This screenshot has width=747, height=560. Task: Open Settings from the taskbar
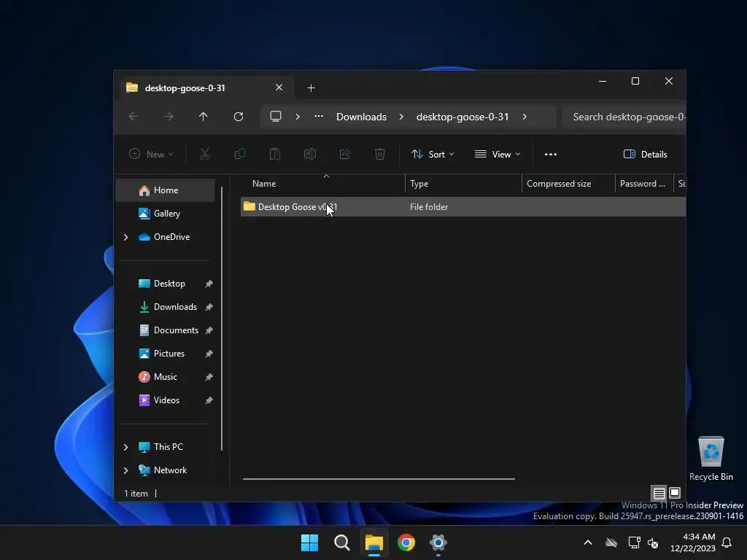438,542
